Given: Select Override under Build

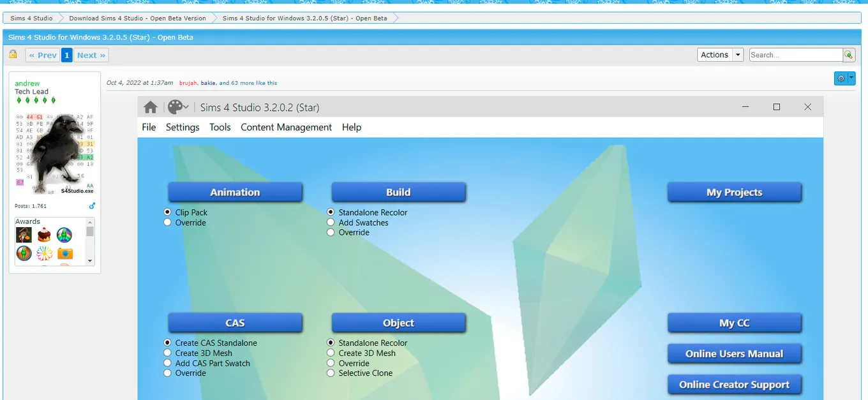Looking at the screenshot, I should [331, 232].
